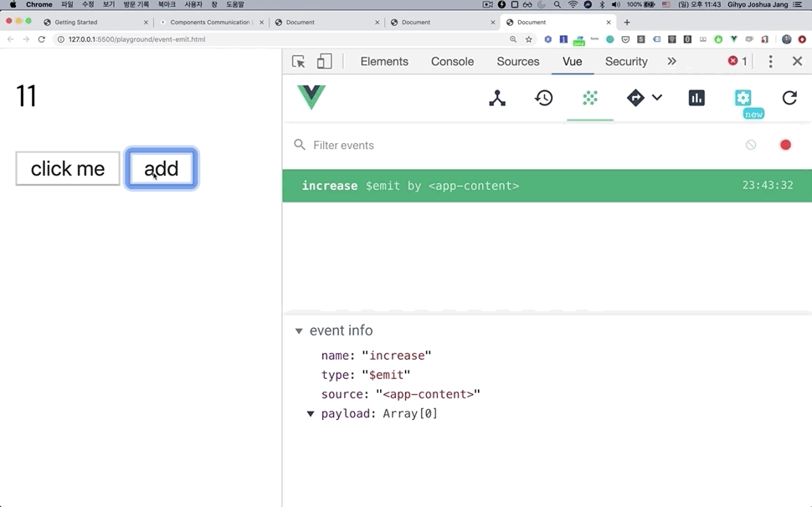This screenshot has height=507, width=812.
Task: Select the Events tab icon in Vue devtools
Action: 590,98
